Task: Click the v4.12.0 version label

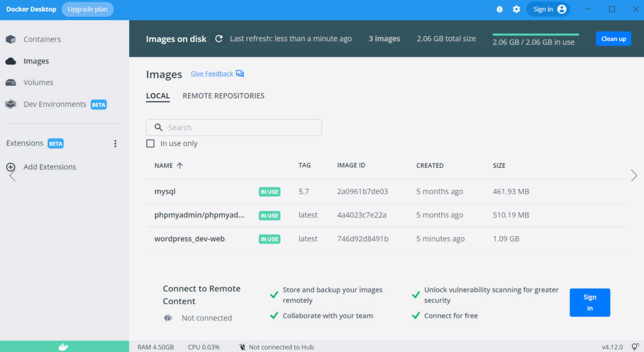Action: click(612, 347)
